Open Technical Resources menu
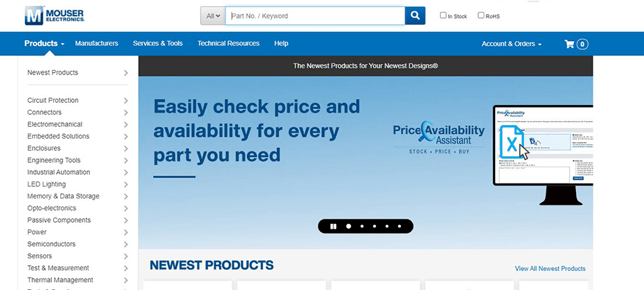The image size is (644, 290). pos(228,43)
